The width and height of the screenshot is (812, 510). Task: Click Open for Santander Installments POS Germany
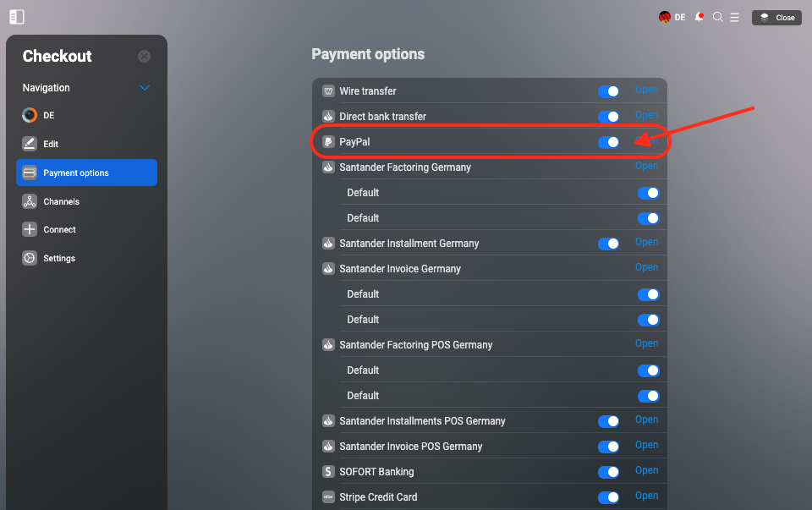click(x=647, y=420)
